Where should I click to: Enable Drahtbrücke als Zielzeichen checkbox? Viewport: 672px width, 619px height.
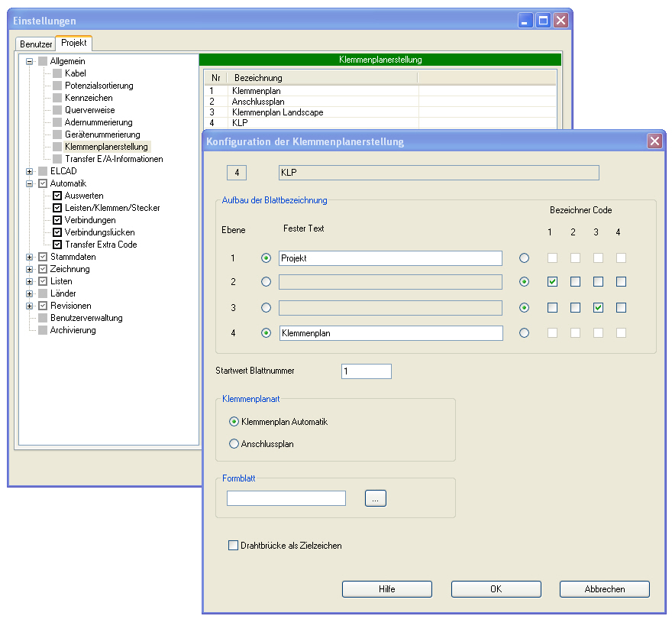(x=233, y=546)
